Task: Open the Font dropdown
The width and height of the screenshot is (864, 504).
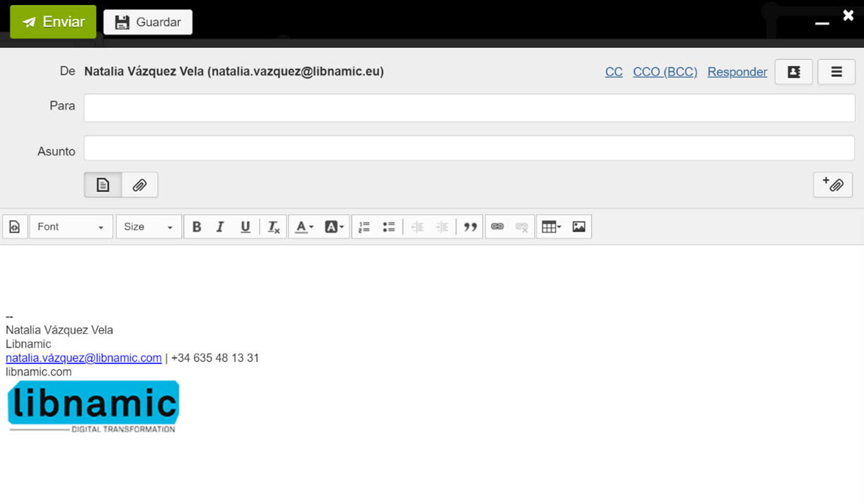Action: pyautogui.click(x=71, y=227)
